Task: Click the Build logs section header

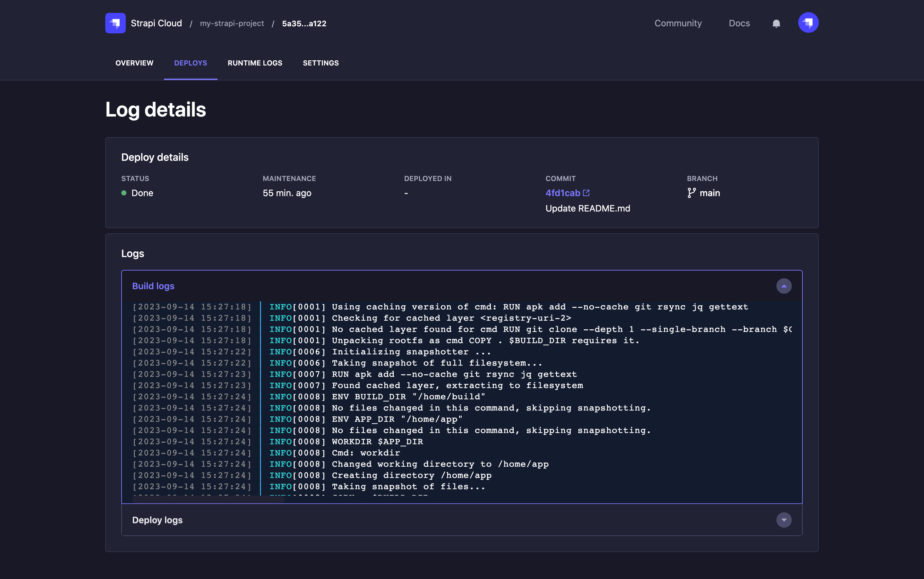Action: coord(153,286)
